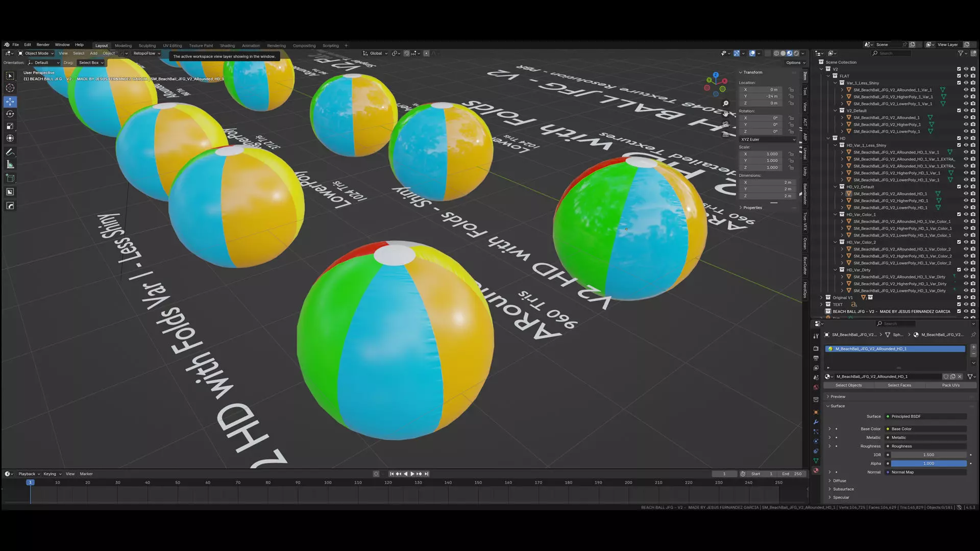Screen dimensions: 980x551
Task: Click the Select Faces button
Action: point(899,385)
